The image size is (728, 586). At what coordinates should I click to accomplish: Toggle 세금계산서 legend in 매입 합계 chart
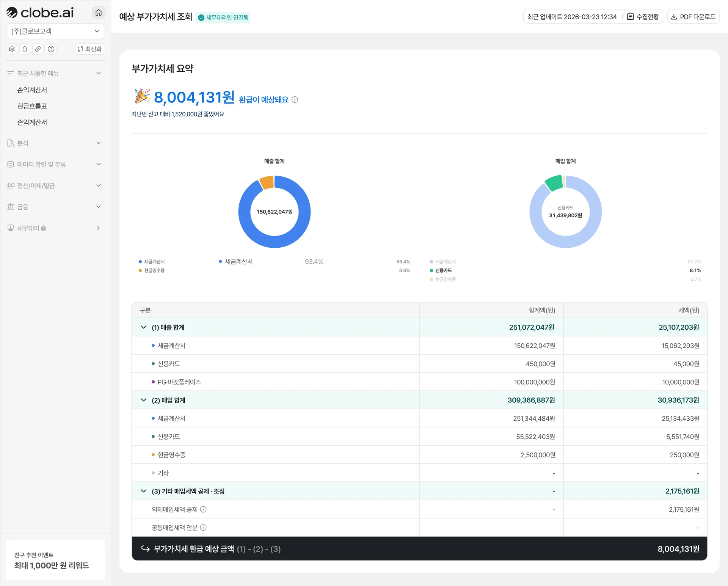pyautogui.click(x=445, y=262)
